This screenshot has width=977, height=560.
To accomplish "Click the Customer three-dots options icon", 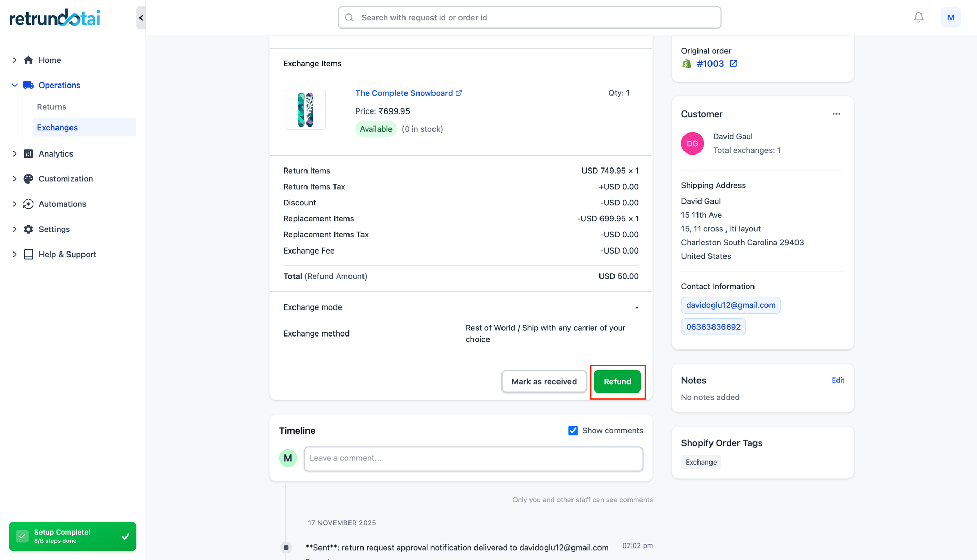I will pyautogui.click(x=836, y=114).
